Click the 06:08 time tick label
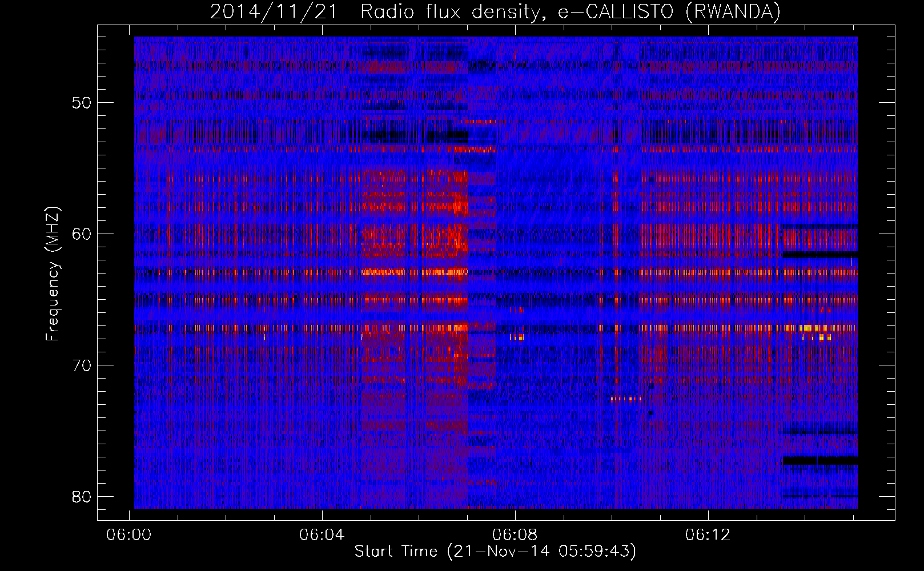This screenshot has height=571, width=924. pyautogui.click(x=515, y=535)
